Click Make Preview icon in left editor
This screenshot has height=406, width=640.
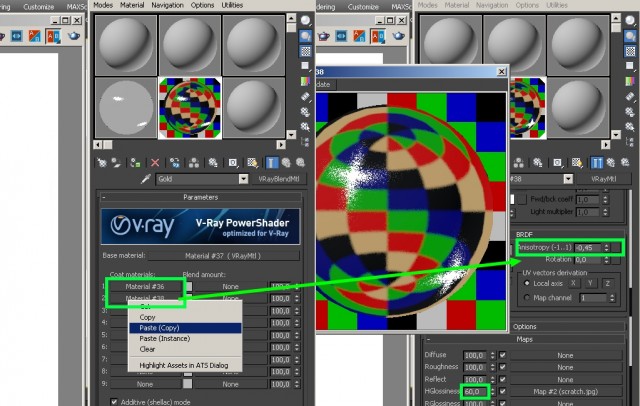[x=305, y=96]
